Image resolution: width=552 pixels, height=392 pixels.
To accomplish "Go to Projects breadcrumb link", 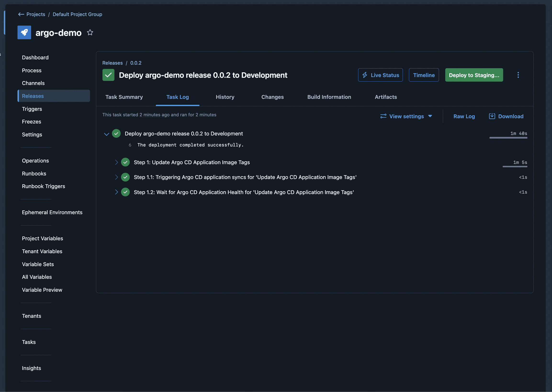I will coord(36,14).
